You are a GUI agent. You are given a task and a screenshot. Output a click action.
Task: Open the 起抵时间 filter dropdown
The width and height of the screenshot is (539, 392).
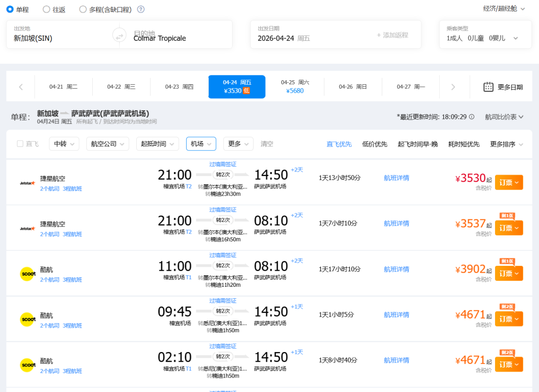click(x=157, y=144)
